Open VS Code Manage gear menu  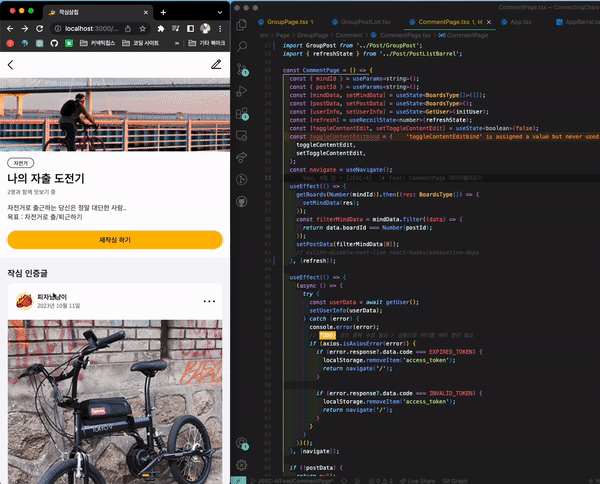click(241, 465)
